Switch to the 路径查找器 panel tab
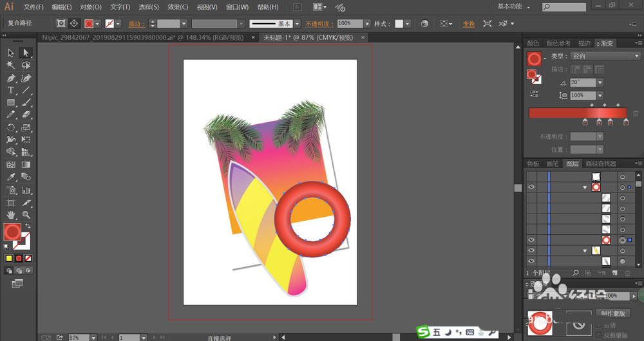This screenshot has width=644, height=341. (x=600, y=163)
